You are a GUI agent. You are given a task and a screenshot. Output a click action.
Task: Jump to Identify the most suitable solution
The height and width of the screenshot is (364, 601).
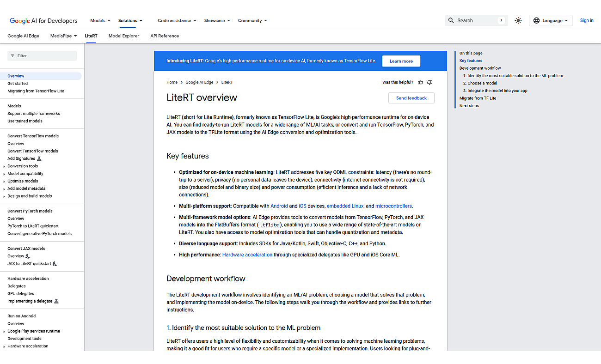[513, 76]
